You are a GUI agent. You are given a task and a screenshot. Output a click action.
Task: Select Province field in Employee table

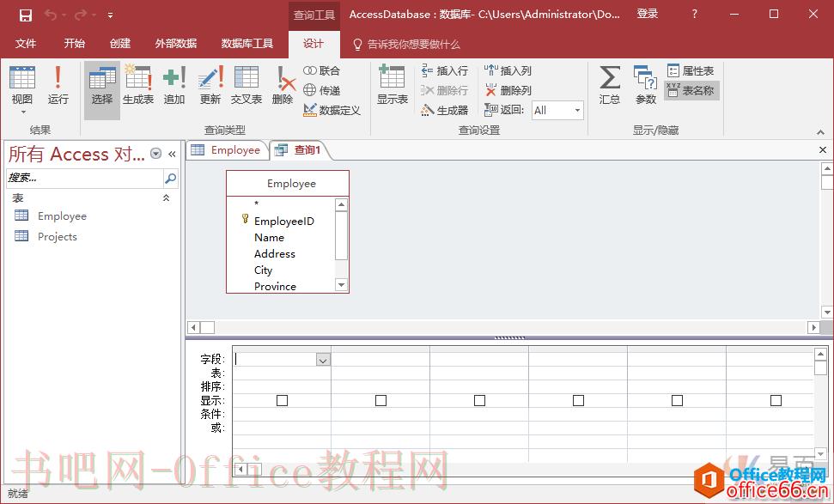(275, 286)
